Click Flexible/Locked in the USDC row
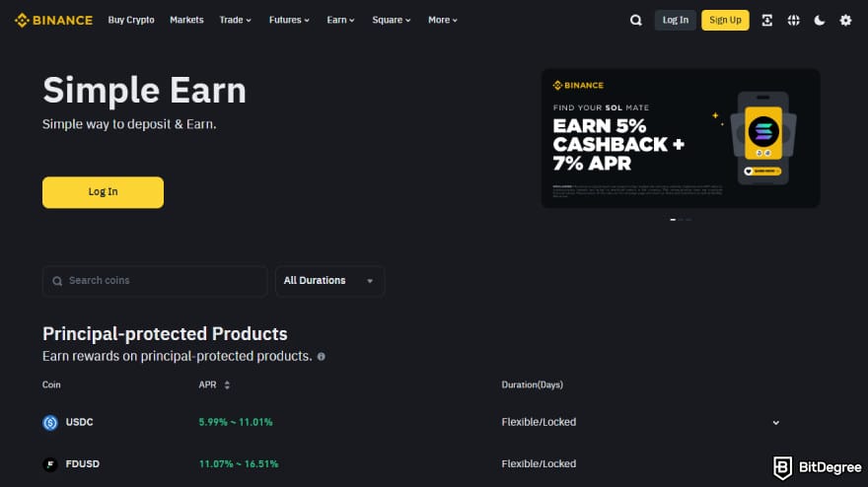 point(539,422)
